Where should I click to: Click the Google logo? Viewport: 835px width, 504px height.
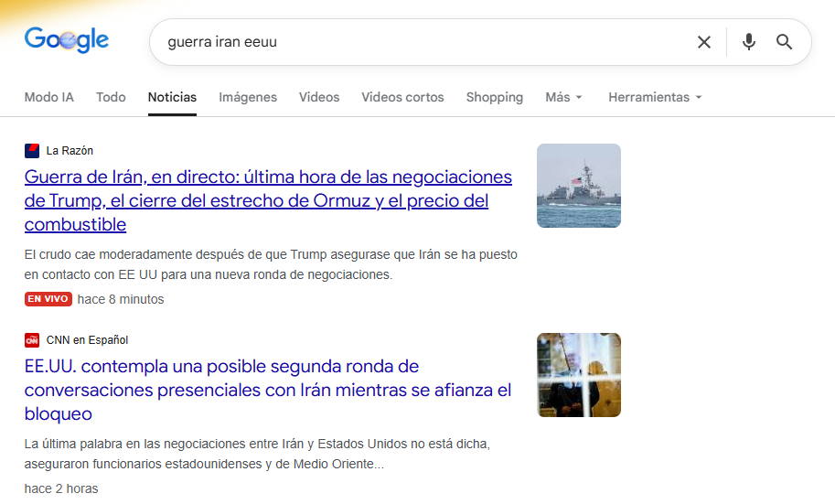pos(67,40)
